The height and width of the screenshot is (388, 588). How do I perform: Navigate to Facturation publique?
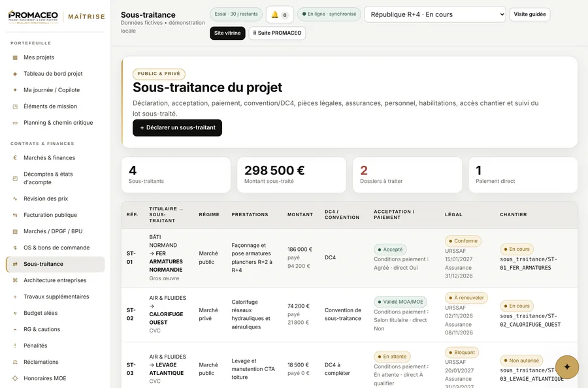coord(56,215)
